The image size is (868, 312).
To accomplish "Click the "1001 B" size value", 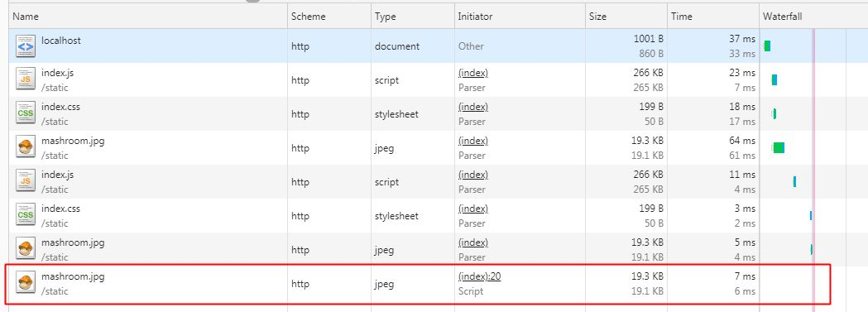I will tap(648, 39).
